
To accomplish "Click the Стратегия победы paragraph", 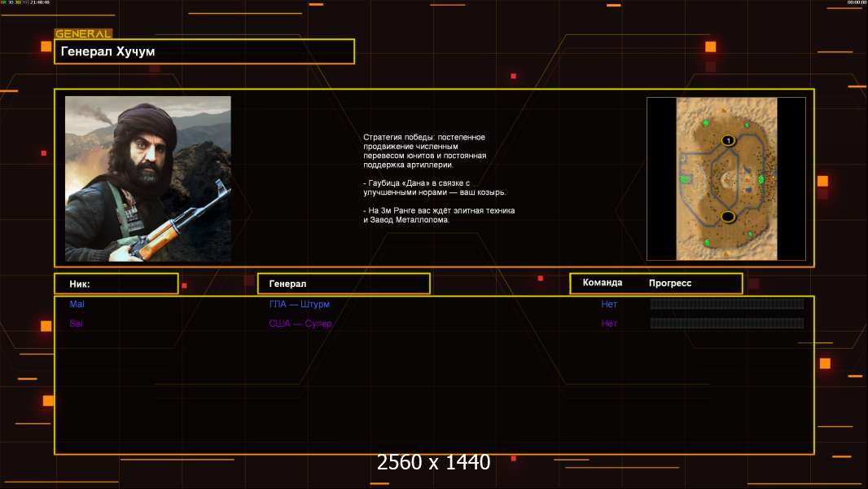I will [x=425, y=151].
